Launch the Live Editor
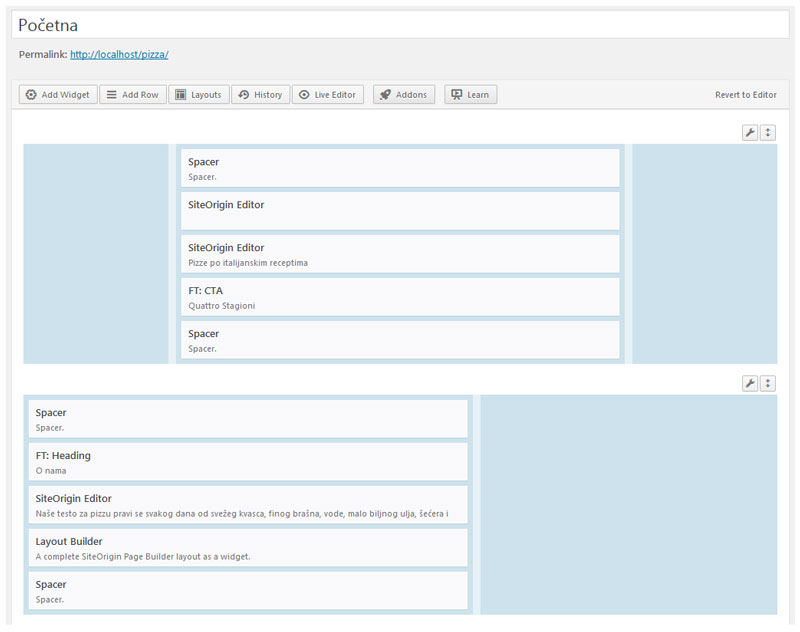This screenshot has height=632, width=800. (328, 94)
